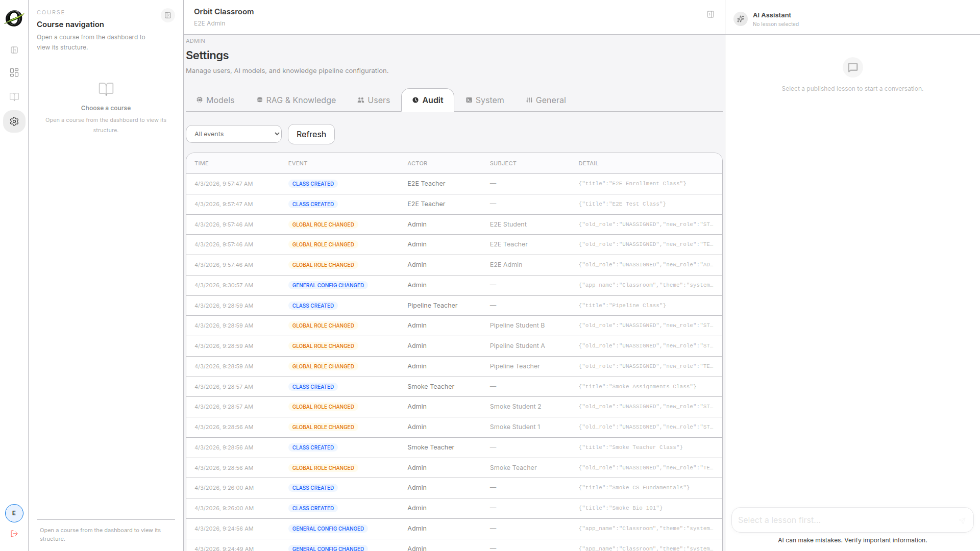Click GENERAL CONFIG CHANGED badge at 9:30:57 AM
This screenshot has height=551, width=980.
pos(328,285)
